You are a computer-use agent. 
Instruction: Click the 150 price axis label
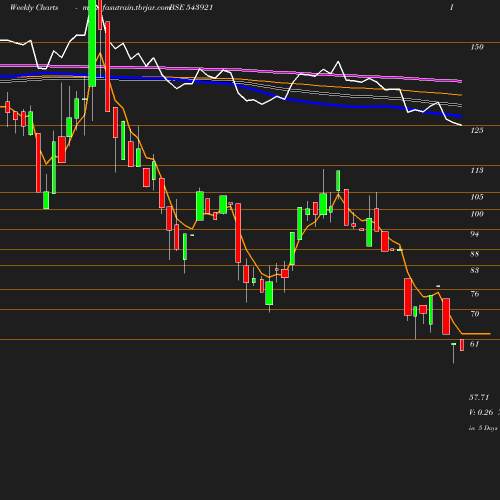[477, 47]
